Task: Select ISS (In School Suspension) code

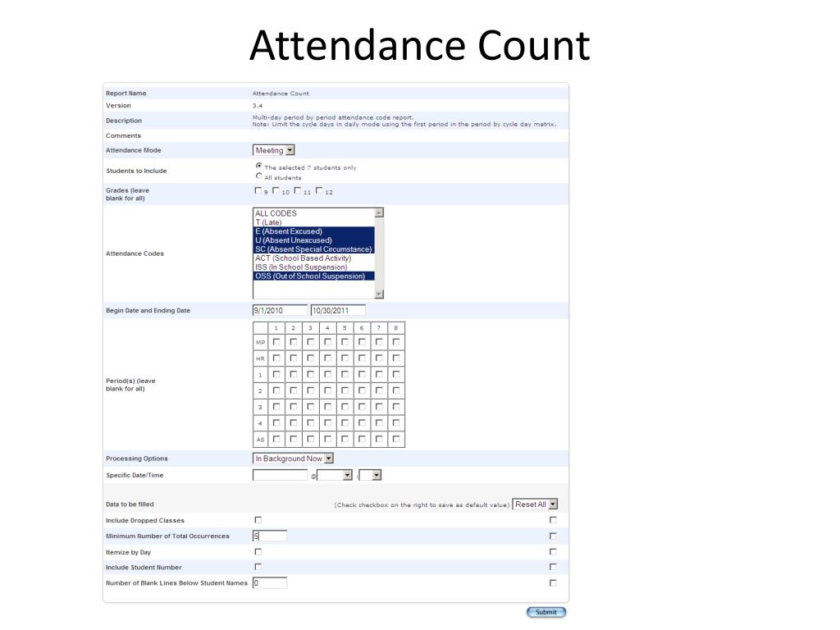Action: (313, 267)
